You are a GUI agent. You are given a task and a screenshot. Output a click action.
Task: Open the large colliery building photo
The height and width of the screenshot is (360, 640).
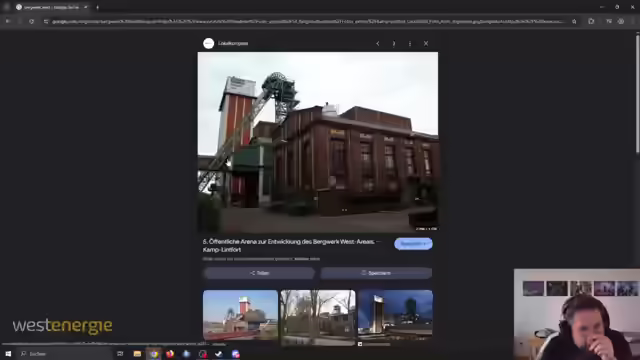318,142
